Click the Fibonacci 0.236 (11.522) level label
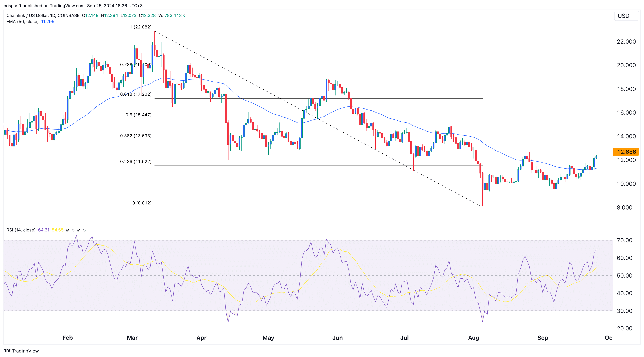Screen dimensions: 644x357 136,162
